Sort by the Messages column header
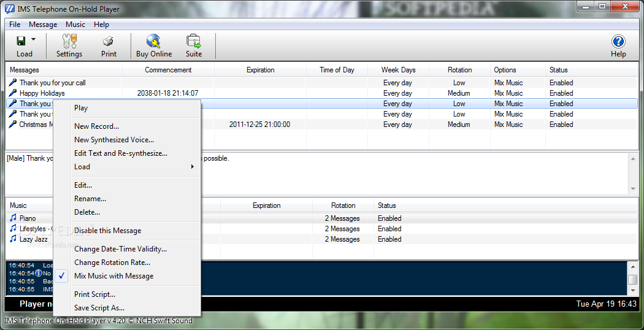644x330 pixels. [x=64, y=70]
